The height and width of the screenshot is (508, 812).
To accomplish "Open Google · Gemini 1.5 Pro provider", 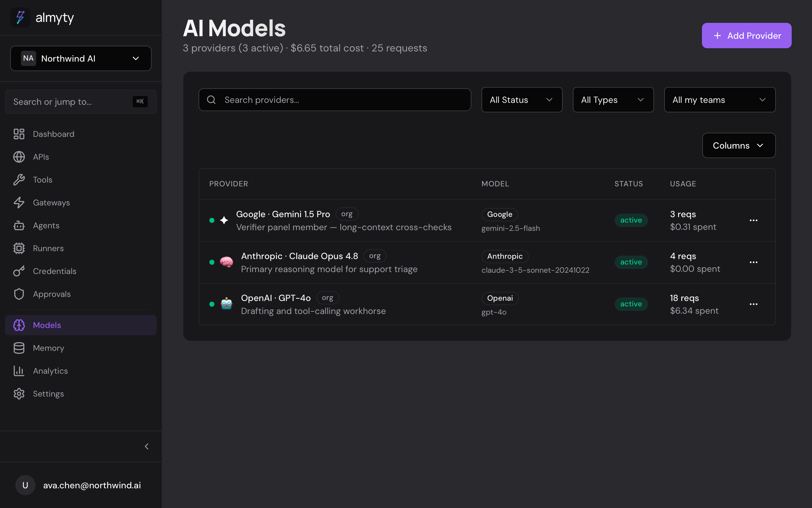I will 283,214.
